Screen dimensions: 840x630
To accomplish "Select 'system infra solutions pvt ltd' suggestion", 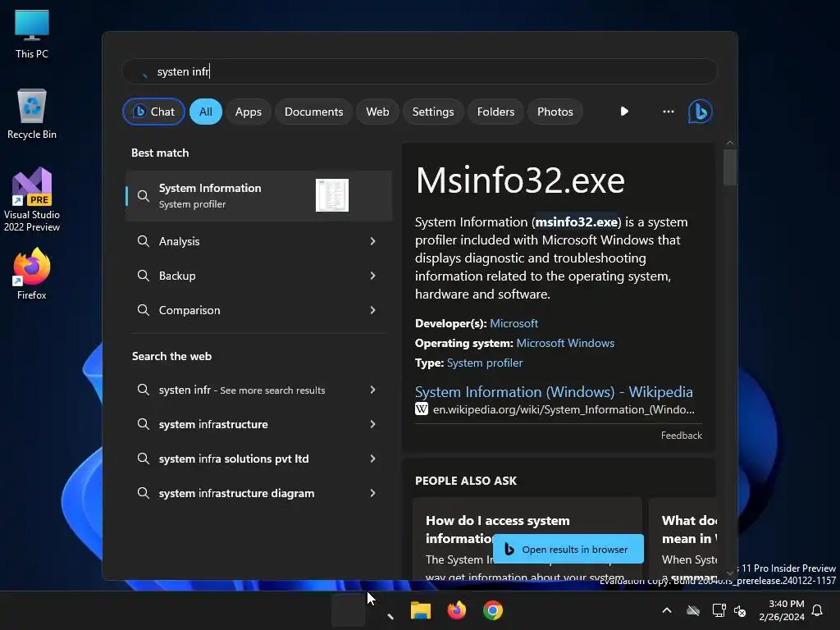I will click(258, 459).
